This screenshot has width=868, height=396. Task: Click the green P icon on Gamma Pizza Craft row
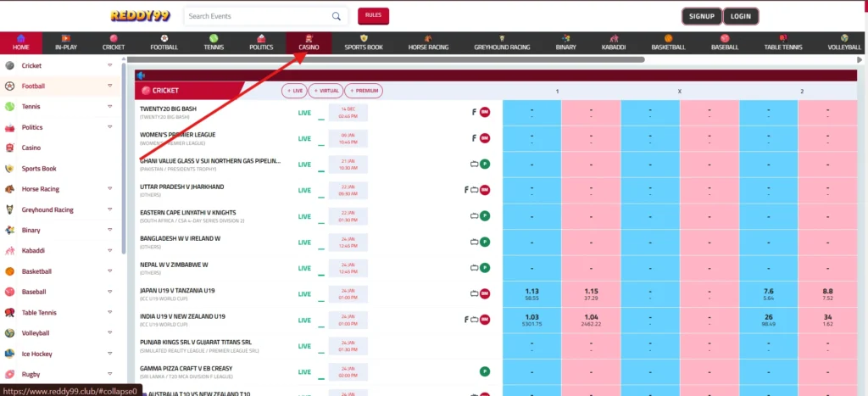tap(485, 371)
